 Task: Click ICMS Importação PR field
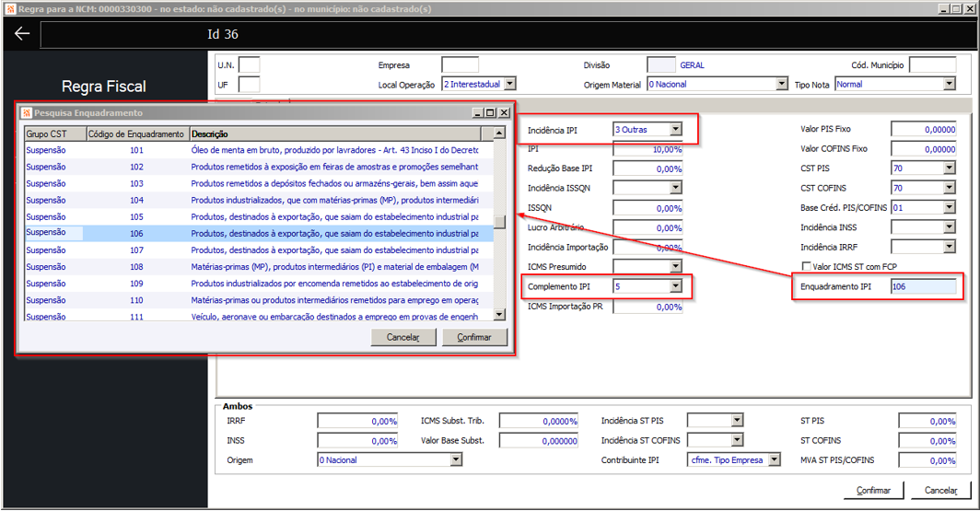[647, 307]
